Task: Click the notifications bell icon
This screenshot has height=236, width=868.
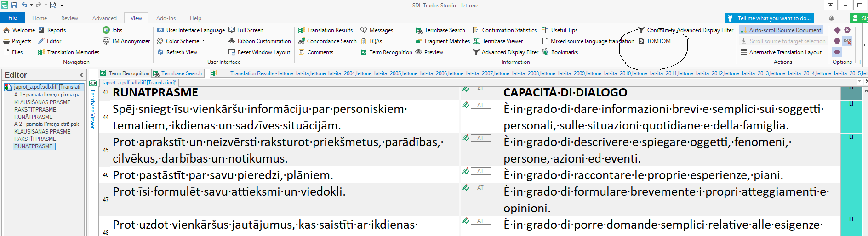Action: (x=831, y=18)
